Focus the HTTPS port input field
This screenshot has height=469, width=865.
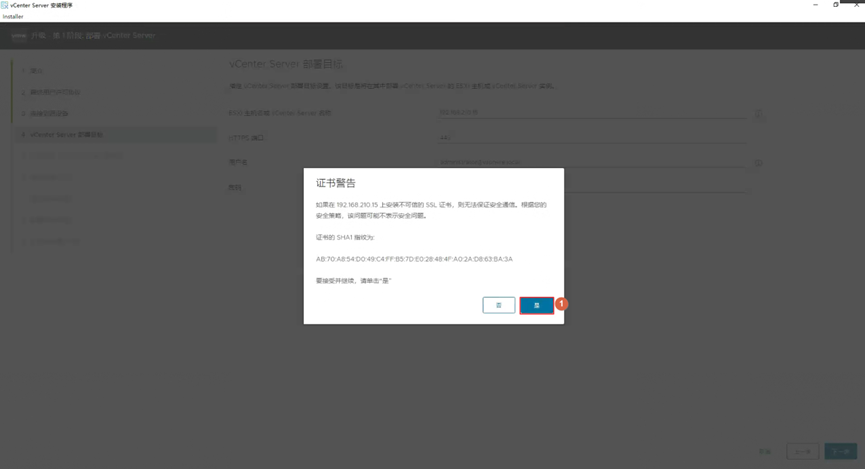(592, 137)
